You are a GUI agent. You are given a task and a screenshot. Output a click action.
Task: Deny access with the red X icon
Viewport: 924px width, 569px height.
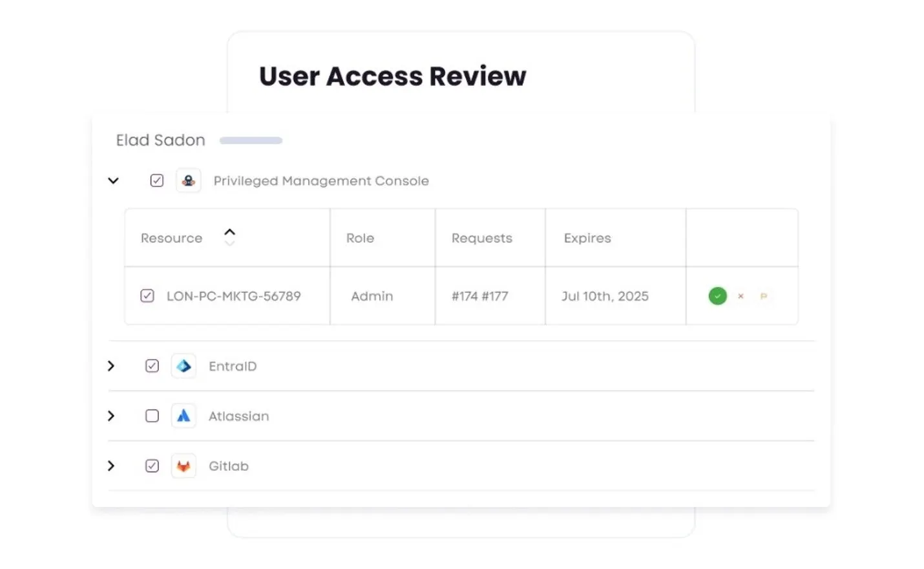click(740, 296)
